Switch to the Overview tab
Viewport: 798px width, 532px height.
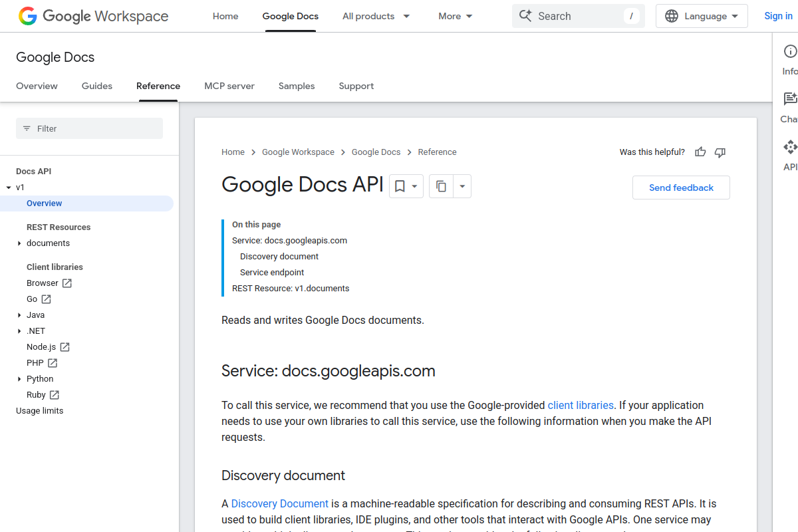coord(37,86)
